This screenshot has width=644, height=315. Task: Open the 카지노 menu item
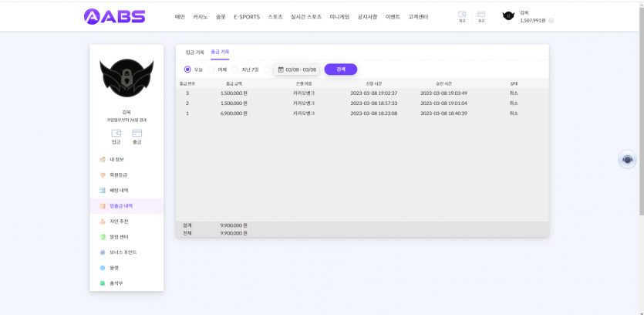[x=201, y=17]
